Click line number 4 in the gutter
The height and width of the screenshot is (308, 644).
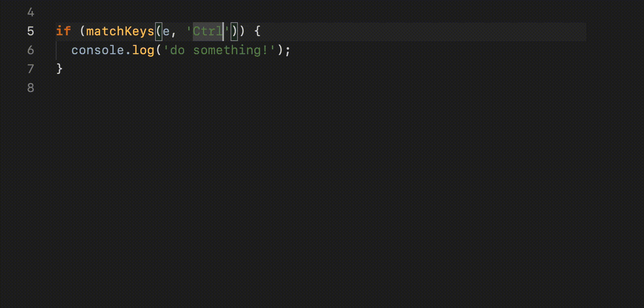31,12
